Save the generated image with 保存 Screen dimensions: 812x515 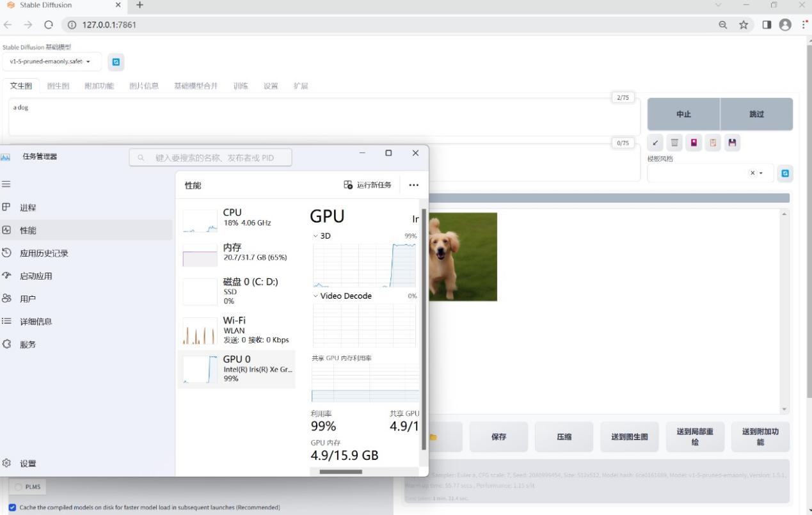point(498,436)
